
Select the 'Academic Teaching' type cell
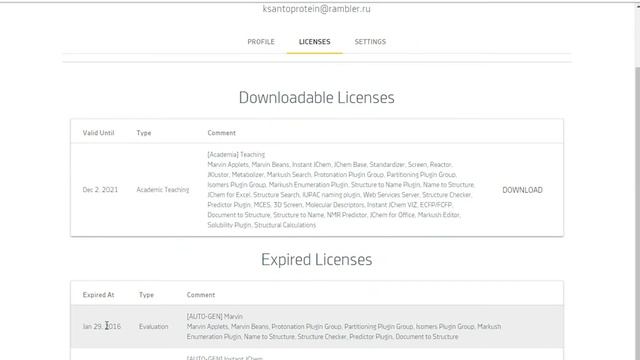tap(162, 190)
